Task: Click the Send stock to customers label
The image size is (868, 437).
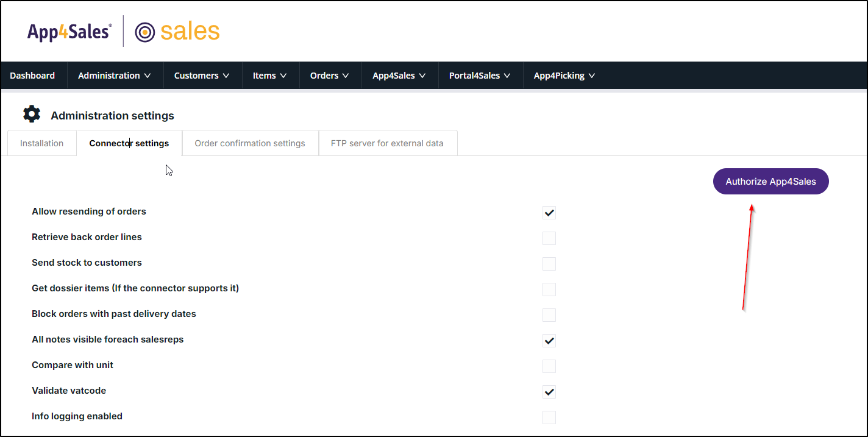Action: pos(87,263)
